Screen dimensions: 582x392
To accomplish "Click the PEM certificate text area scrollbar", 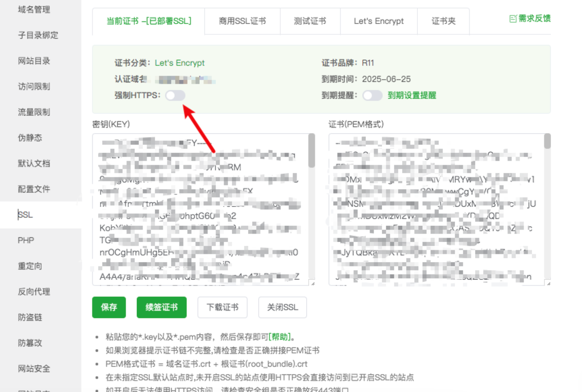I will pos(547,142).
